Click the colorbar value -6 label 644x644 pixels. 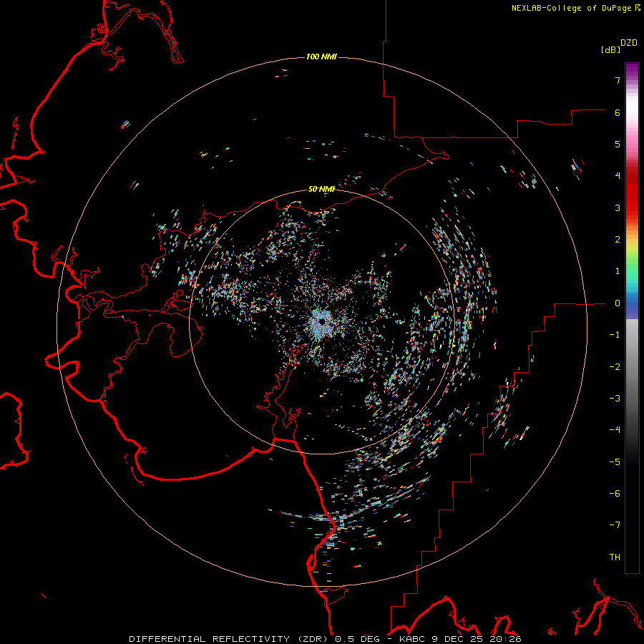tap(615, 494)
